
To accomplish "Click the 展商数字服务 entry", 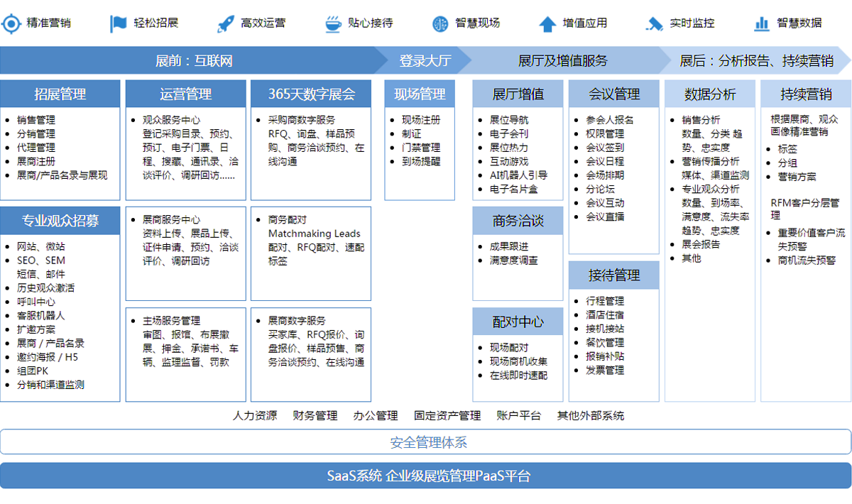I will tap(297, 321).
